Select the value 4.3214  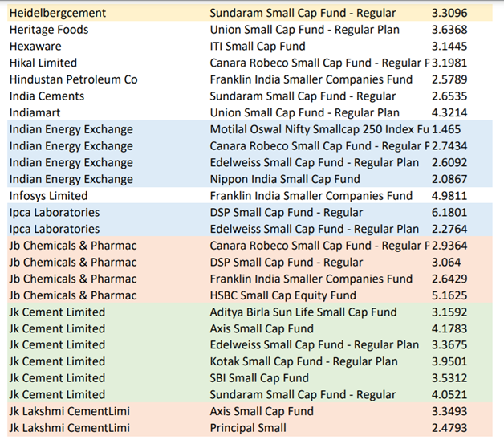tap(449, 113)
